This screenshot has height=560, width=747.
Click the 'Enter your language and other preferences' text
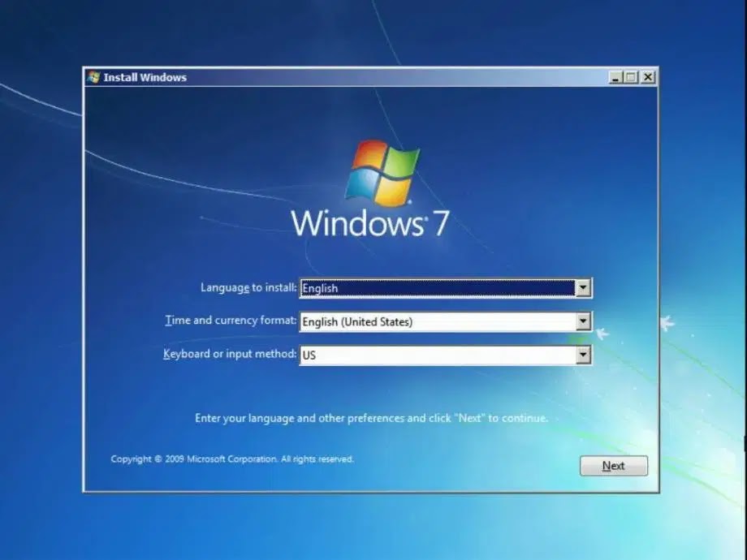[x=371, y=418]
